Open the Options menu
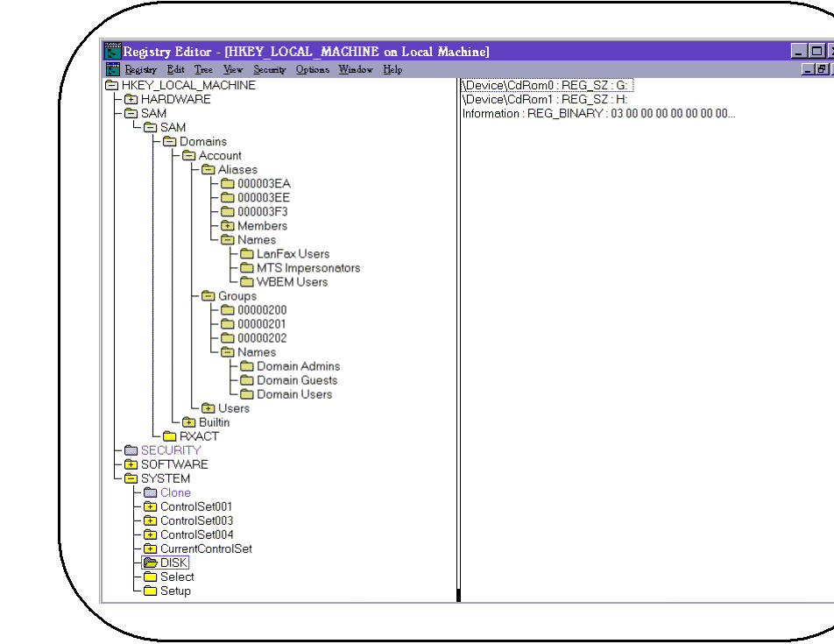Screen dimensions: 834x644 click(x=312, y=69)
